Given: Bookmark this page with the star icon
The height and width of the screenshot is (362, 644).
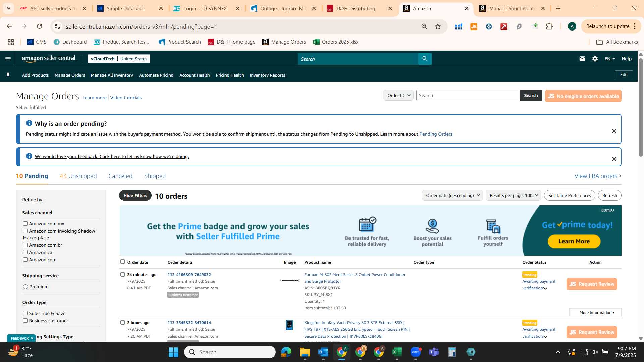Looking at the screenshot, I should (x=438, y=26).
